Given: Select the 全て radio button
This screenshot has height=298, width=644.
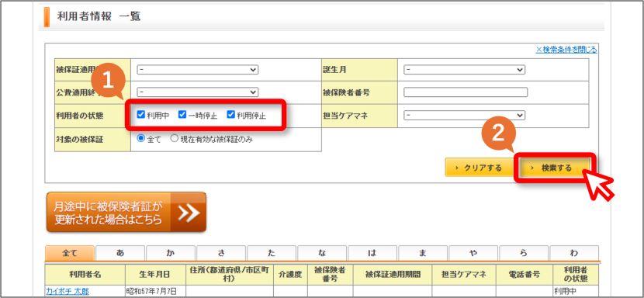Looking at the screenshot, I should click(141, 139).
